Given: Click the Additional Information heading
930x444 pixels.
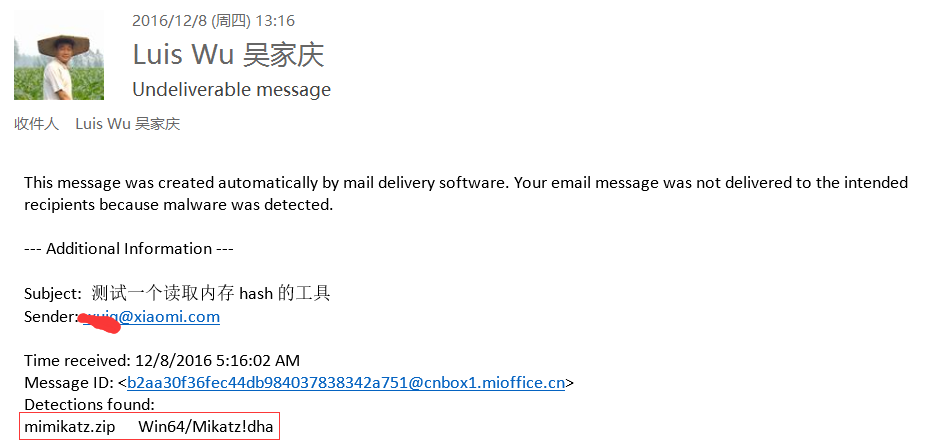Looking at the screenshot, I should [x=129, y=248].
